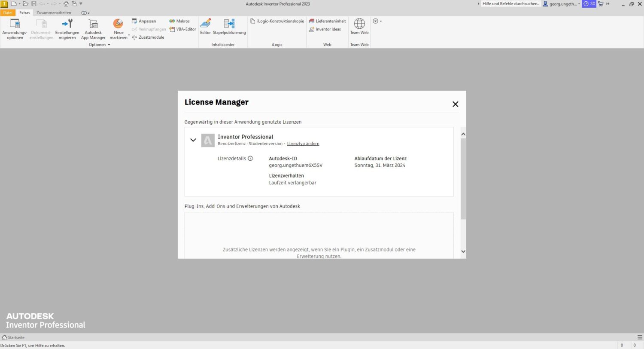Screen dimensions: 644x349
Task: Open the VBA-Editor
Action: (183, 29)
